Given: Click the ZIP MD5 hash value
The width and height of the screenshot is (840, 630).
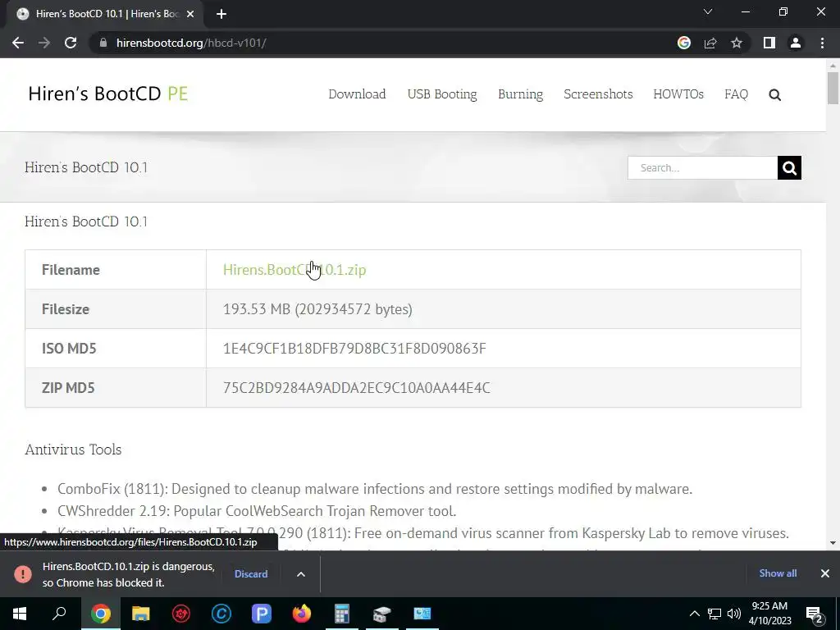Looking at the screenshot, I should [356, 388].
